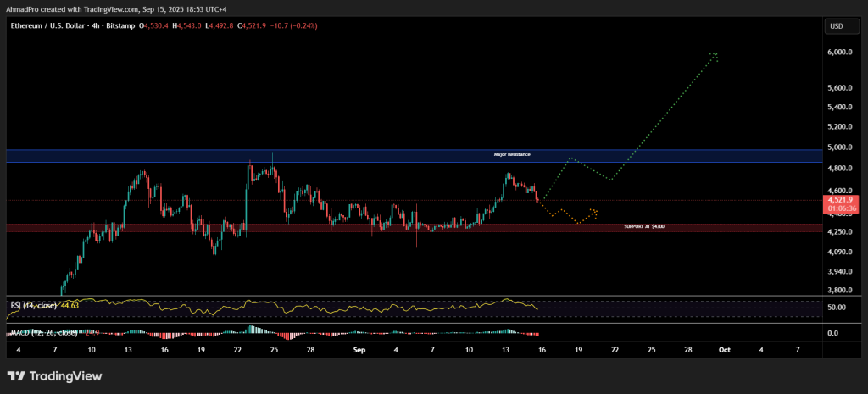Click the Oct marker on time axis
868x394 pixels.
(x=724, y=349)
